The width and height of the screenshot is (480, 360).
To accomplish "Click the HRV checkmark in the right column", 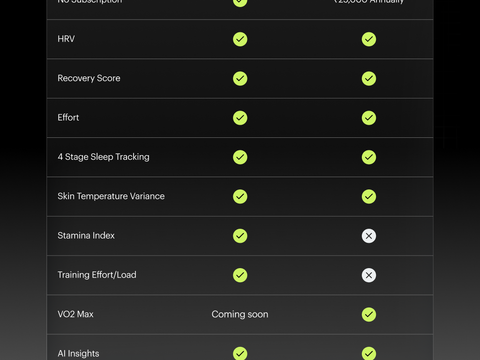I will tap(369, 39).
